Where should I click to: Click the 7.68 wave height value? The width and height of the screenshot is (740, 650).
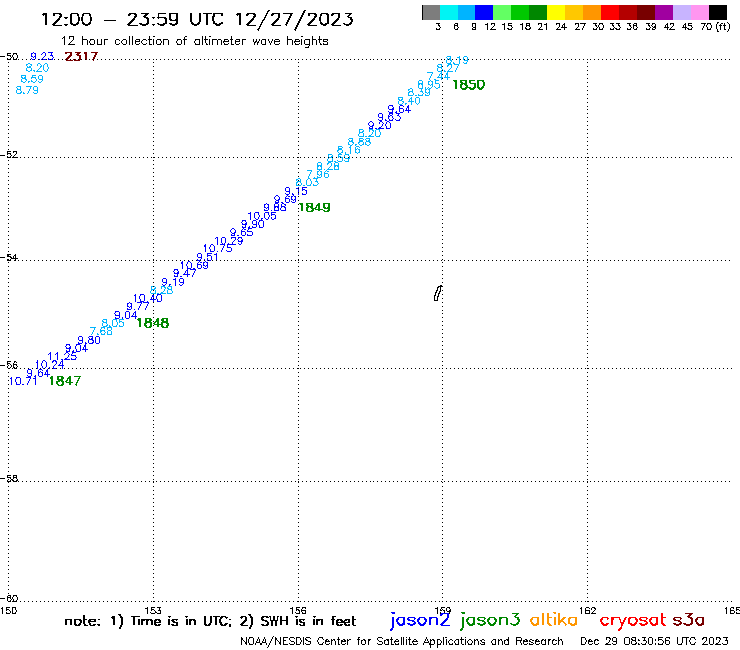click(101, 331)
